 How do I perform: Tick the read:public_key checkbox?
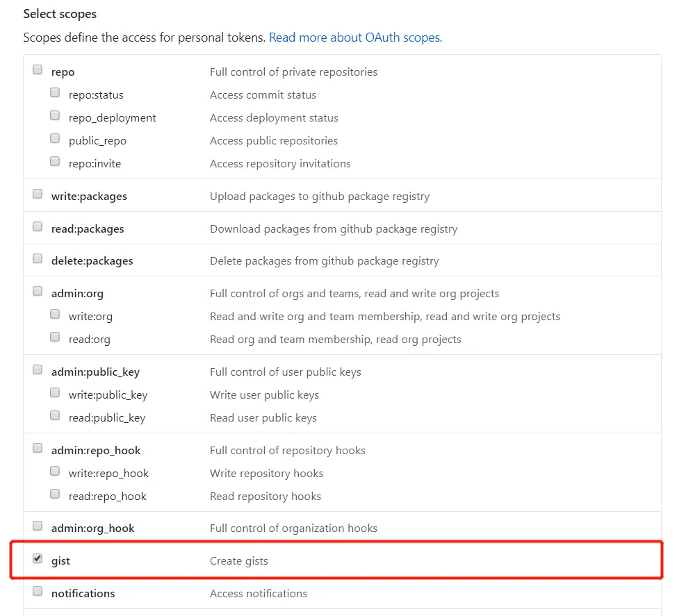tap(55, 415)
